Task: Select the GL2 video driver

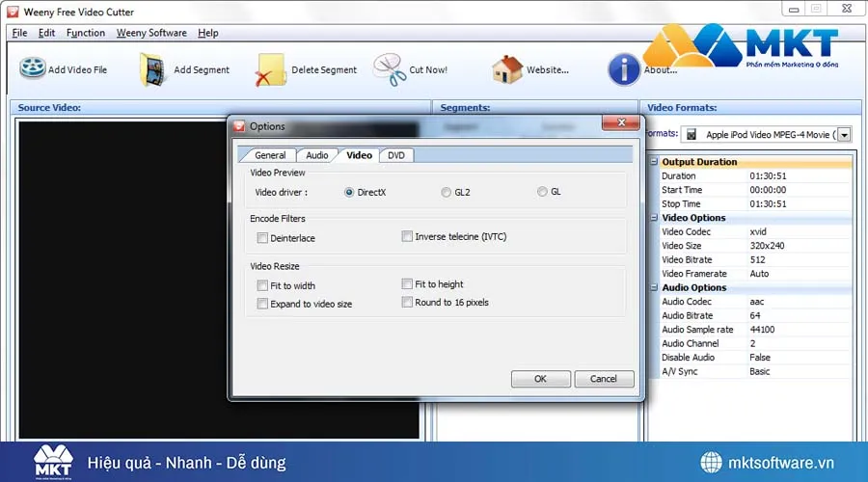Action: pos(446,192)
